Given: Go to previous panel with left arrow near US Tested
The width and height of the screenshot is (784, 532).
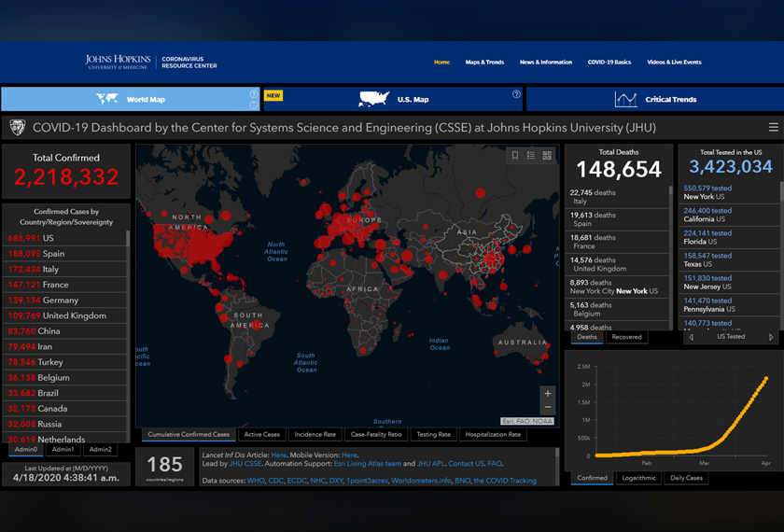Looking at the screenshot, I should [x=691, y=337].
